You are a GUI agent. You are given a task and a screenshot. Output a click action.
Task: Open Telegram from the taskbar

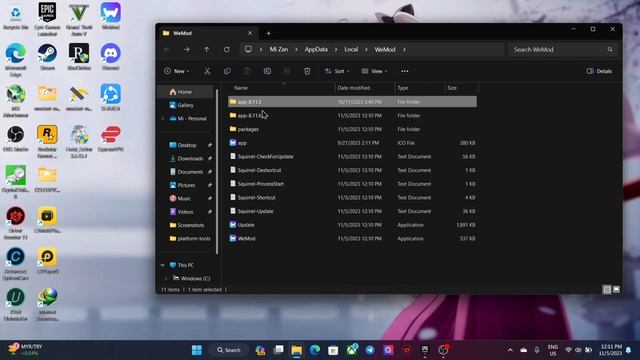[370, 350]
